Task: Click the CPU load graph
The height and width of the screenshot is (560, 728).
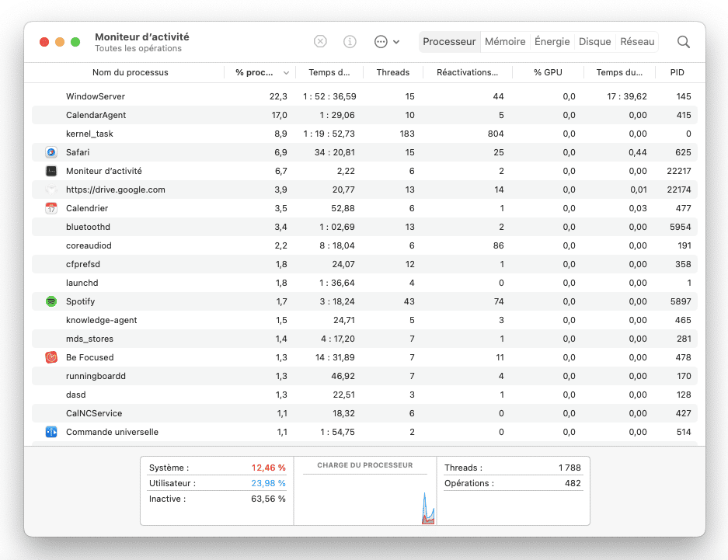Action: point(365,500)
